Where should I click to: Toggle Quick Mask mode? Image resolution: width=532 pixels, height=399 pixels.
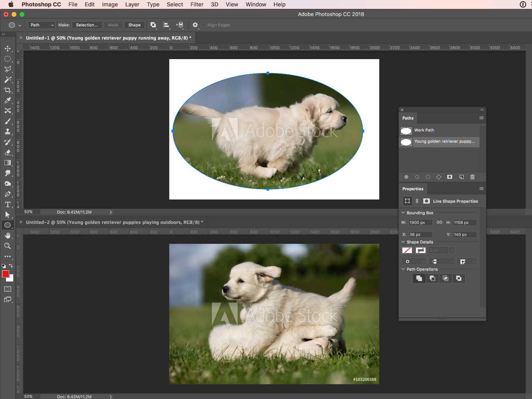pyautogui.click(x=7, y=289)
